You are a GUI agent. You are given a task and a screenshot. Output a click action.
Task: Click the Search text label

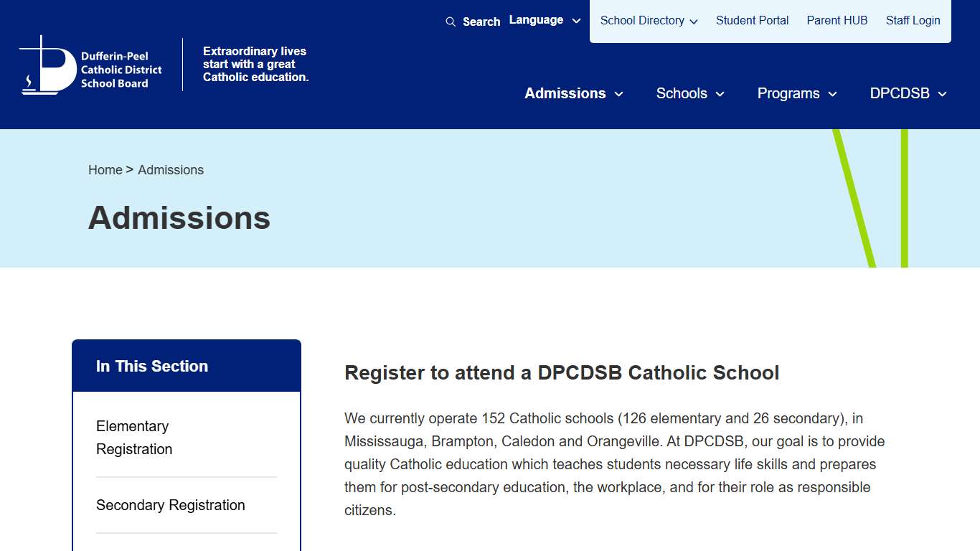click(481, 22)
